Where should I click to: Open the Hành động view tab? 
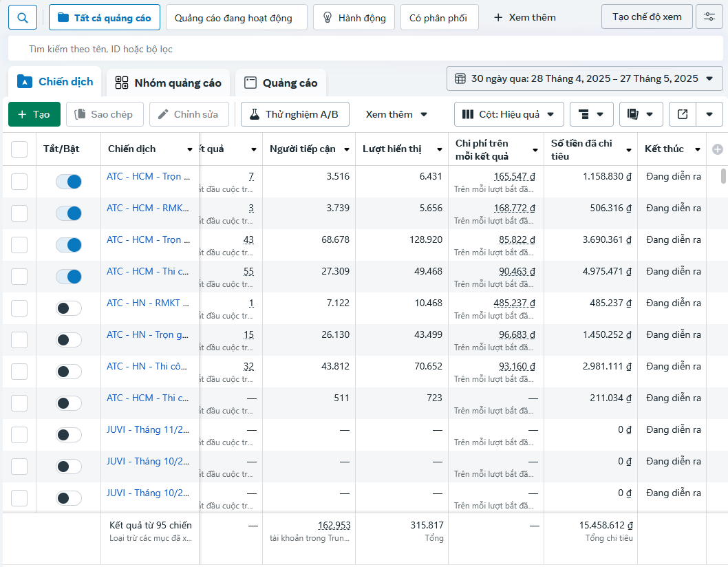354,18
